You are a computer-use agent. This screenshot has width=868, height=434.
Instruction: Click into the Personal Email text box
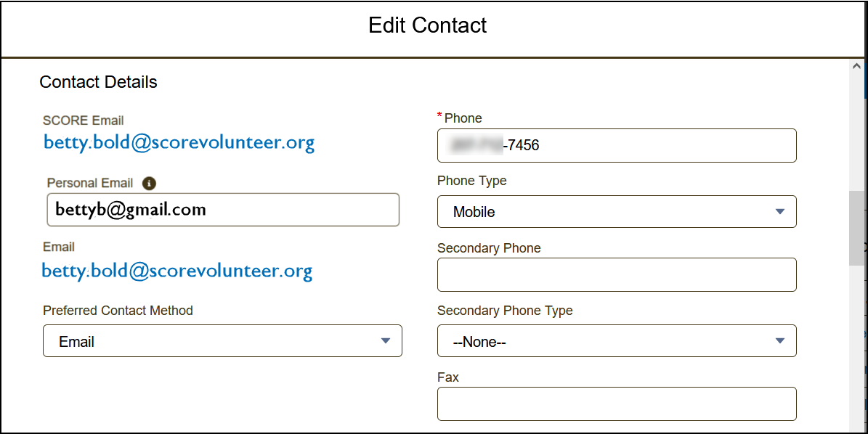coord(223,210)
